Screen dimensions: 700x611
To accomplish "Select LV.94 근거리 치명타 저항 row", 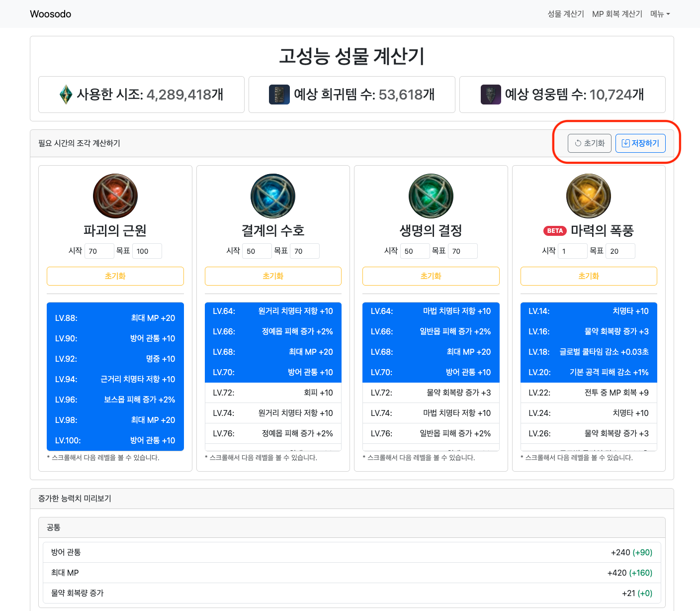I will pyautogui.click(x=115, y=379).
